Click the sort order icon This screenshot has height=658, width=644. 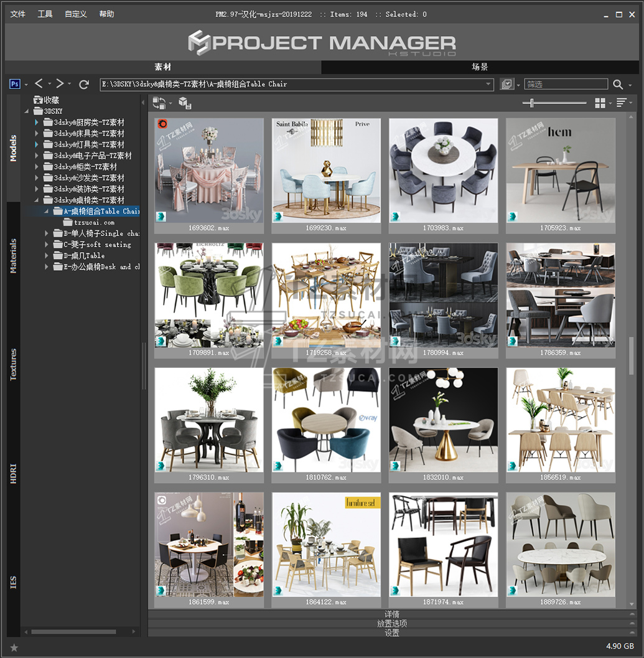click(x=622, y=103)
